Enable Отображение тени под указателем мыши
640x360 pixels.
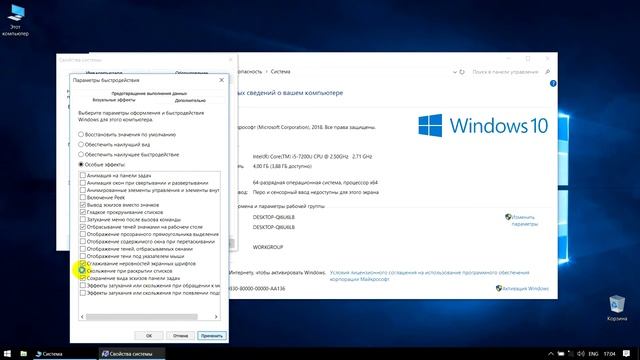click(x=83, y=256)
